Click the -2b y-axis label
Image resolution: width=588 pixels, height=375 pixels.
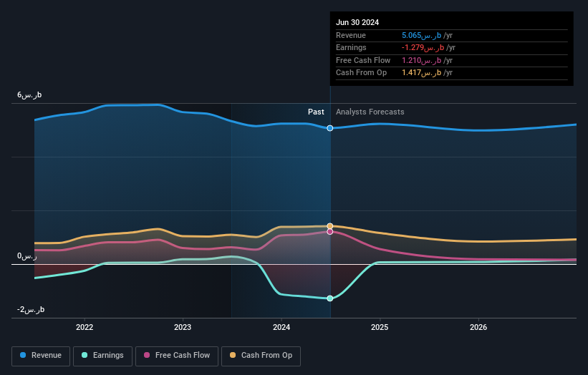pyautogui.click(x=31, y=309)
